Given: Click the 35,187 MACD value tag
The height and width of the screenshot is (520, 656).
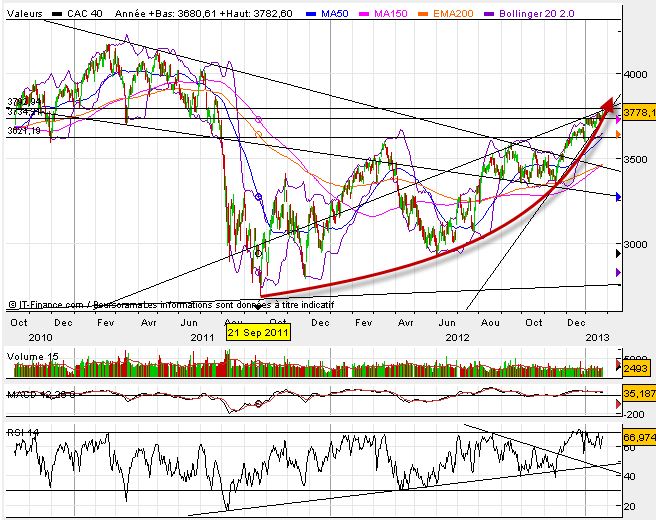Looking at the screenshot, I should (638, 395).
